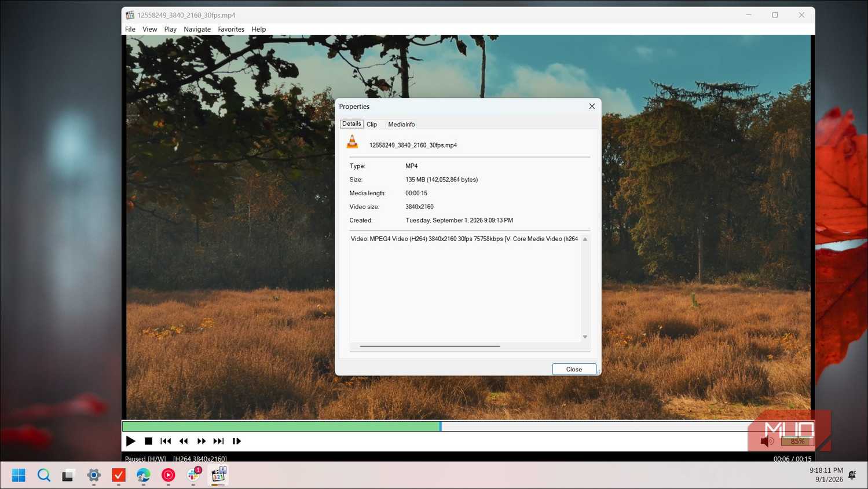Screen dimensions: 868x489
Task: Open the Help menu
Action: pos(259,29)
